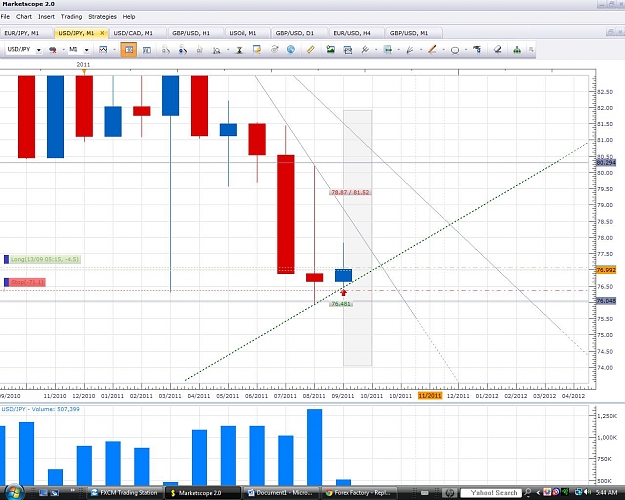Image resolution: width=625 pixels, height=500 pixels.
Task: Click the chart type icon
Action: coord(103,50)
